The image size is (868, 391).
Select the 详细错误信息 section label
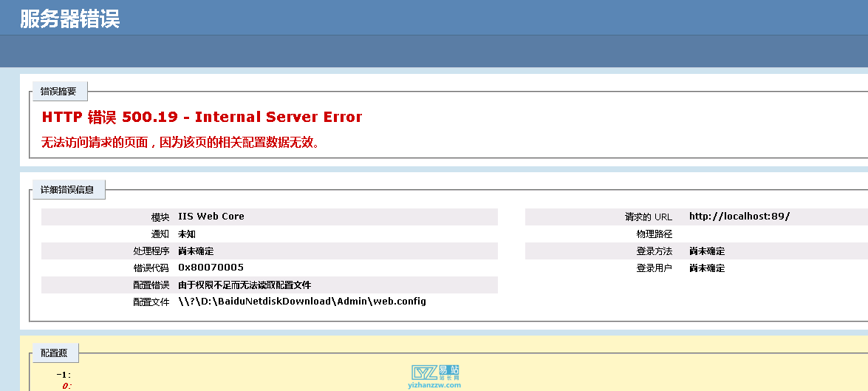click(x=67, y=189)
